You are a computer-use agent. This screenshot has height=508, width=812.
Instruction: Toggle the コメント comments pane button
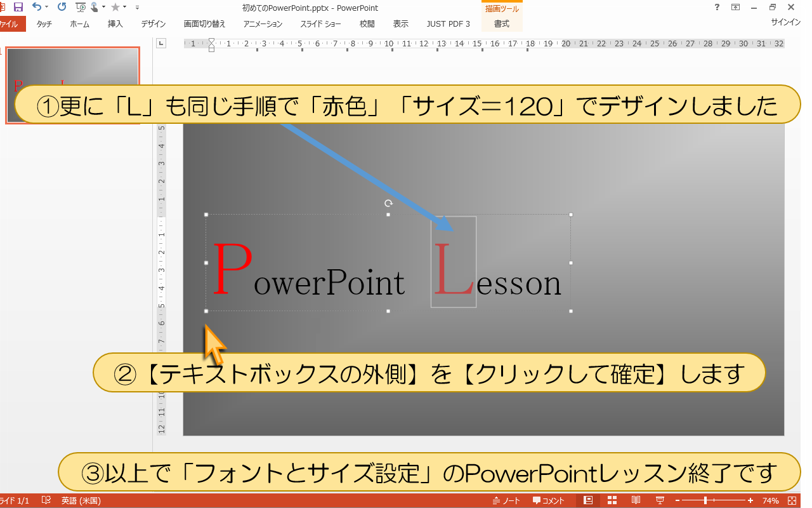pyautogui.click(x=549, y=500)
